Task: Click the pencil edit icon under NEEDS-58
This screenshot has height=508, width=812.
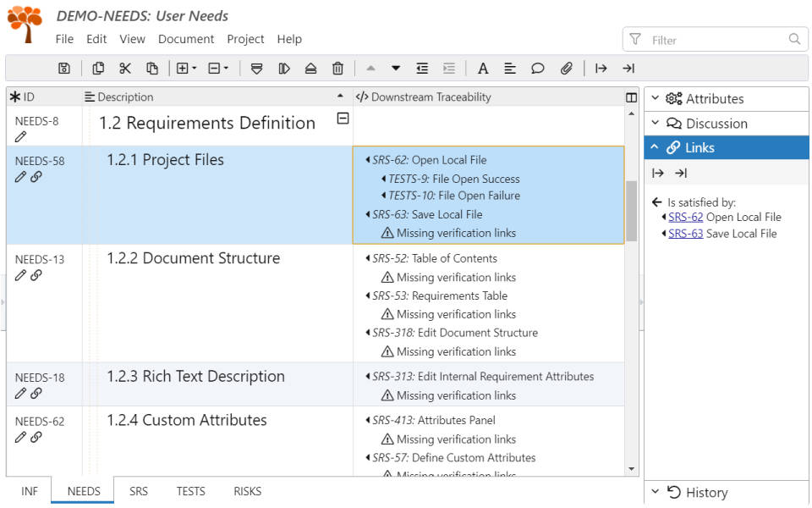Action: coord(21,177)
